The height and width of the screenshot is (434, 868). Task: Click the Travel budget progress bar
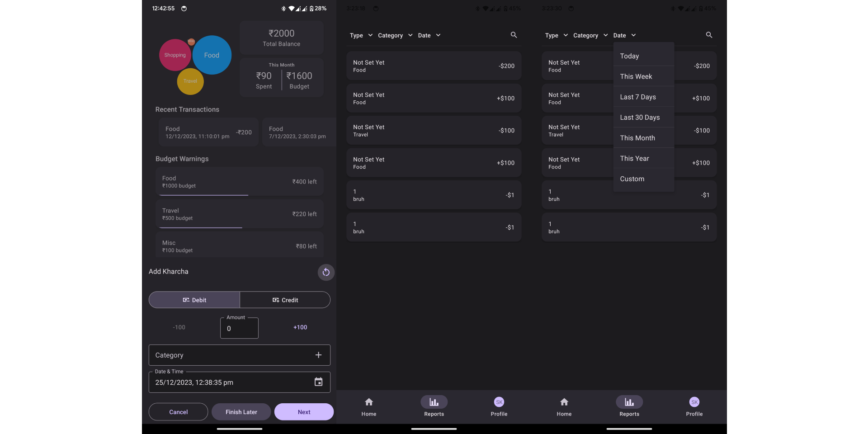201,228
